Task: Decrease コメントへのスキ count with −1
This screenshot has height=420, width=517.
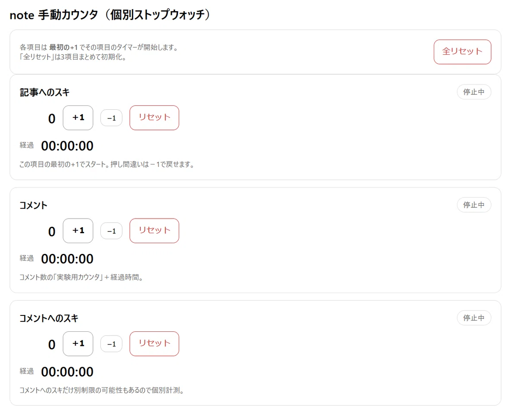Action: click(112, 344)
